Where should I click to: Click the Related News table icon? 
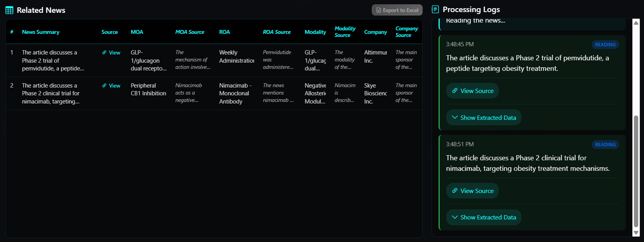9,10
